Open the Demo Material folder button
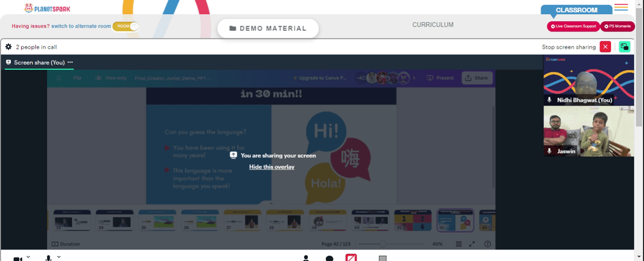This screenshot has height=261, width=644. coord(268,29)
